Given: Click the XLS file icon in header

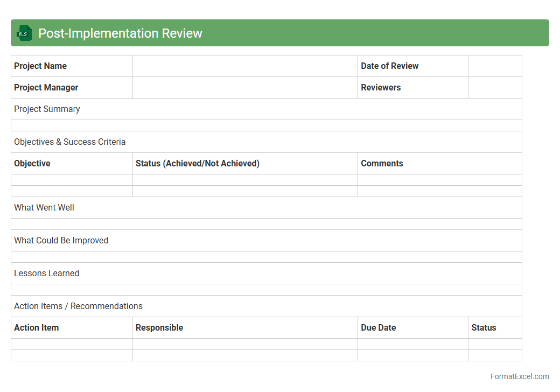Looking at the screenshot, I should coord(24,33).
